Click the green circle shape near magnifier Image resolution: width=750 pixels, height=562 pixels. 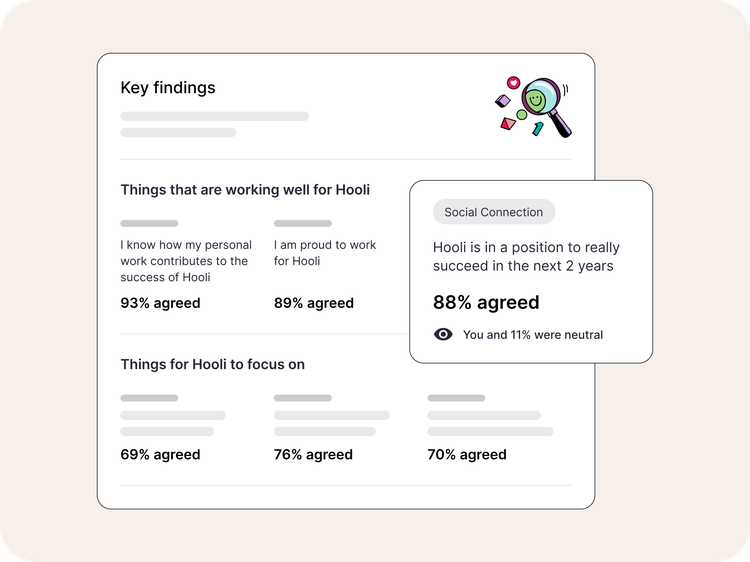pos(521,115)
